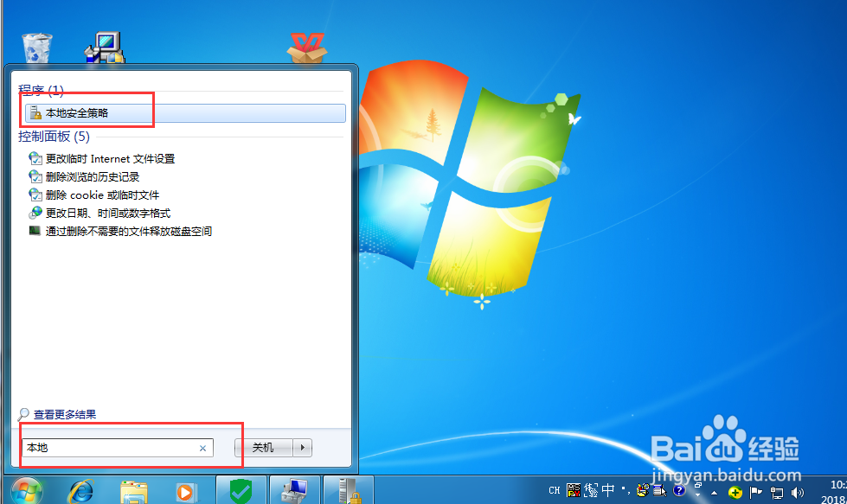The width and height of the screenshot is (847, 504).
Task: Clear the search box with the X button
Action: click(x=202, y=448)
